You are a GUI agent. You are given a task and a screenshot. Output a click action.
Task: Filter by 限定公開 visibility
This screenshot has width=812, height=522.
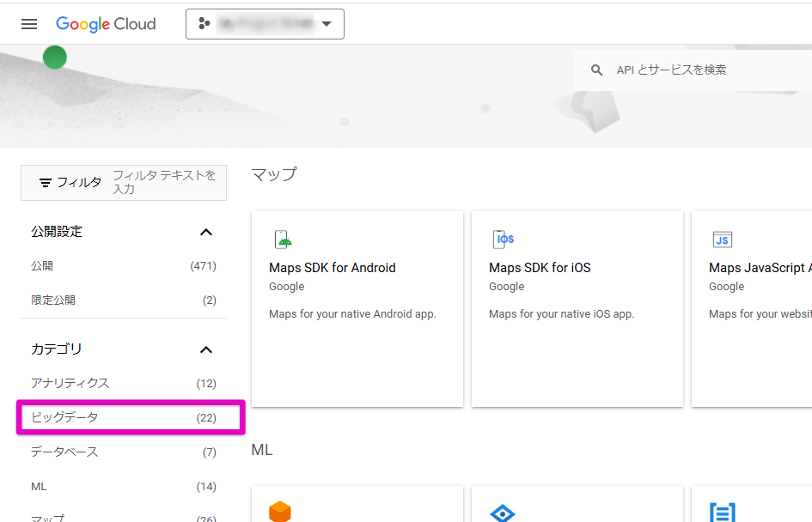tap(123, 300)
